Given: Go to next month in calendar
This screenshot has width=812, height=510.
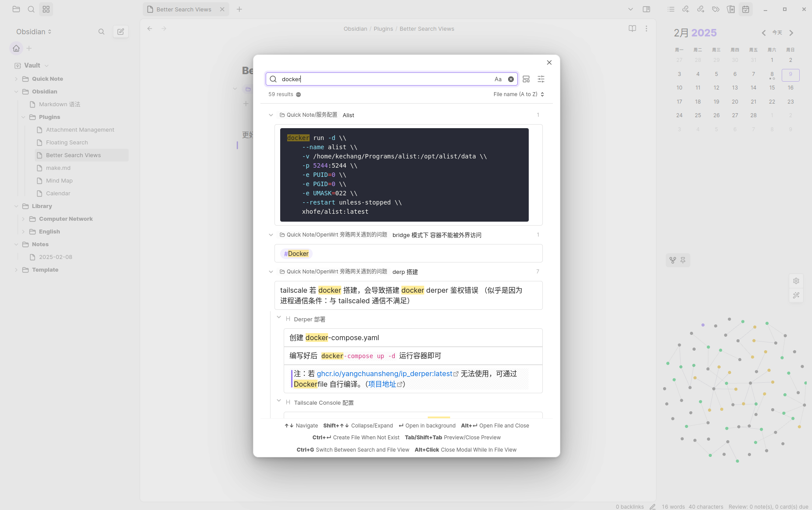Looking at the screenshot, I should pos(791,33).
